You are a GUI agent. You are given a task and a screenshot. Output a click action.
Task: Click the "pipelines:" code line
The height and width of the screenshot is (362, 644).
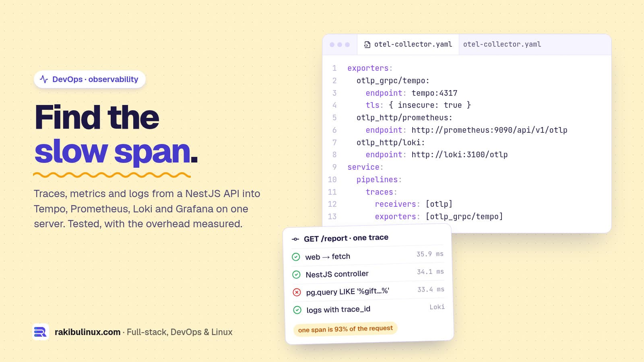[x=379, y=180]
